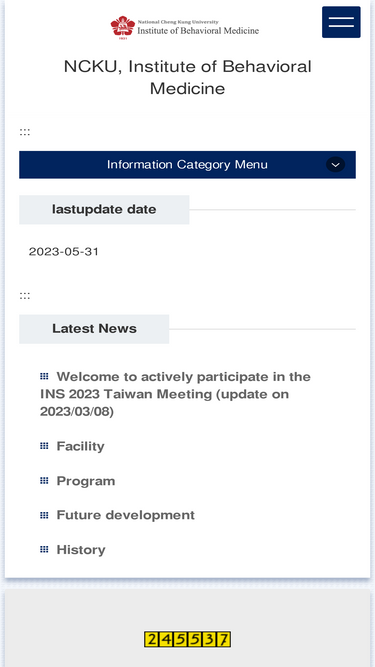
Task: Click the accessibility anchor above Latest News
Action: 25,296
